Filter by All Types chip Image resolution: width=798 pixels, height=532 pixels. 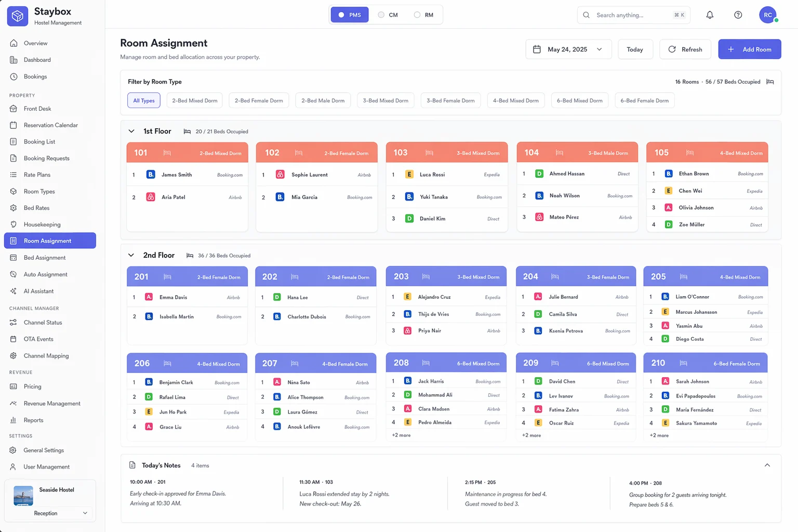tap(144, 101)
